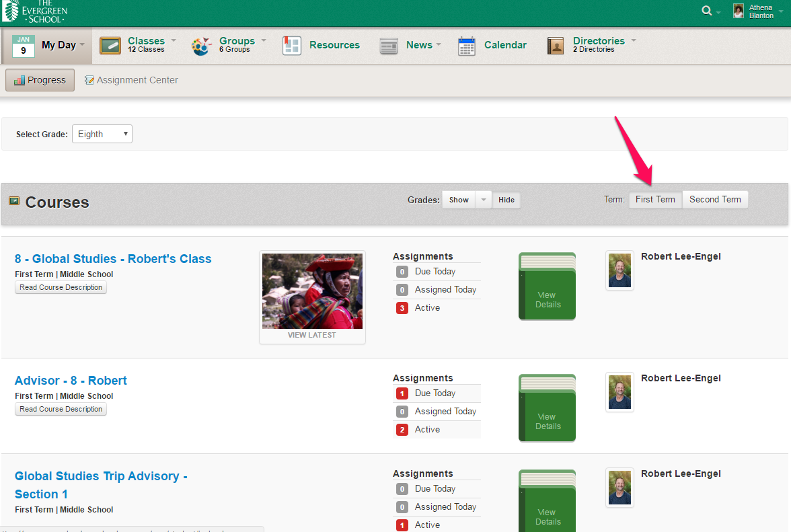Screen dimensions: 791x532
Task: Open the search magnifier icon
Action: [x=707, y=11]
